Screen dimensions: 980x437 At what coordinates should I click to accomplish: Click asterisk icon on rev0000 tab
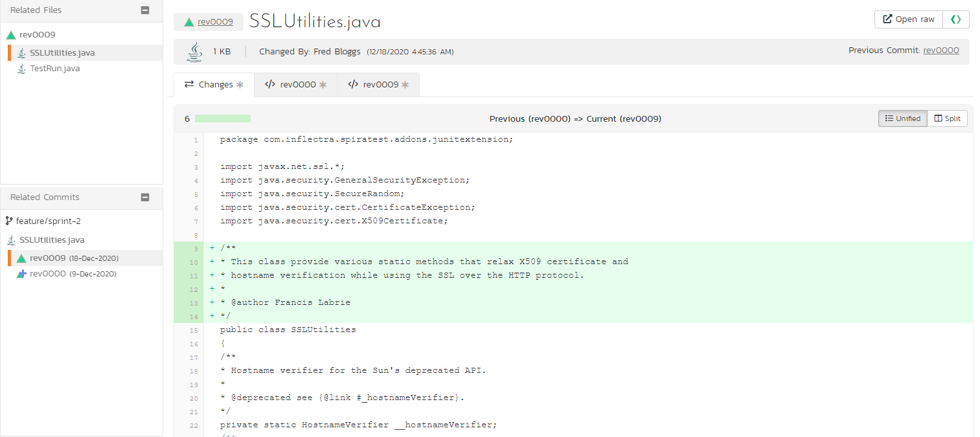click(323, 85)
